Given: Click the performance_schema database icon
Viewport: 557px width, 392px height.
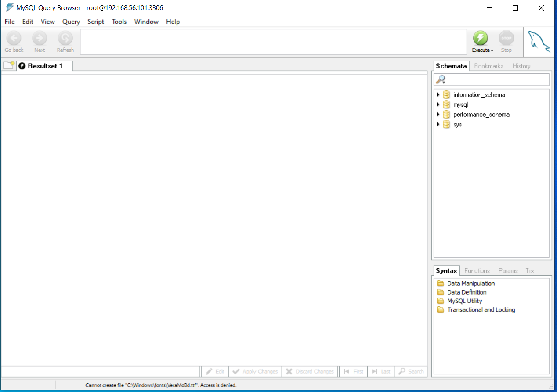Looking at the screenshot, I should point(446,115).
